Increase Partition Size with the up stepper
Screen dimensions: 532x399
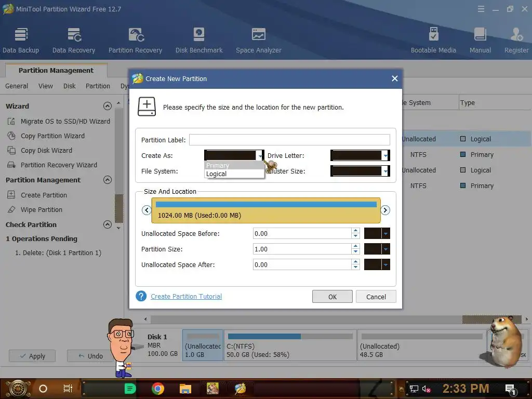click(x=355, y=246)
